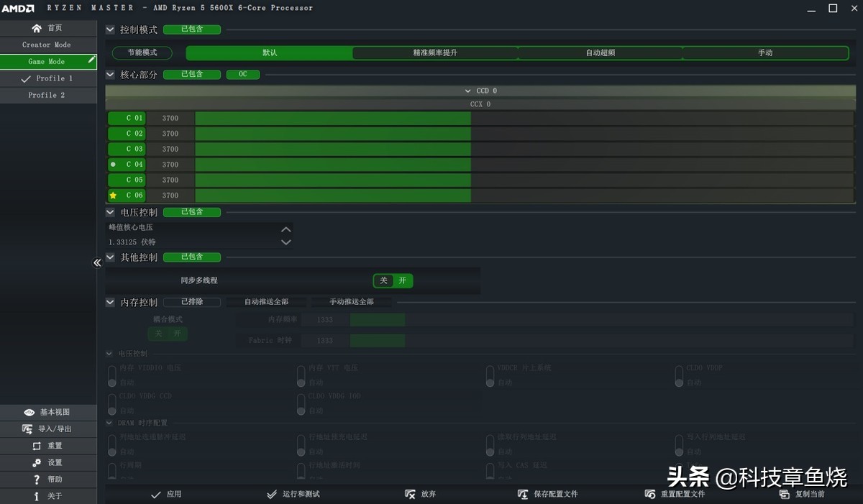
Task: Click the C 01 core label button
Action: (x=127, y=118)
